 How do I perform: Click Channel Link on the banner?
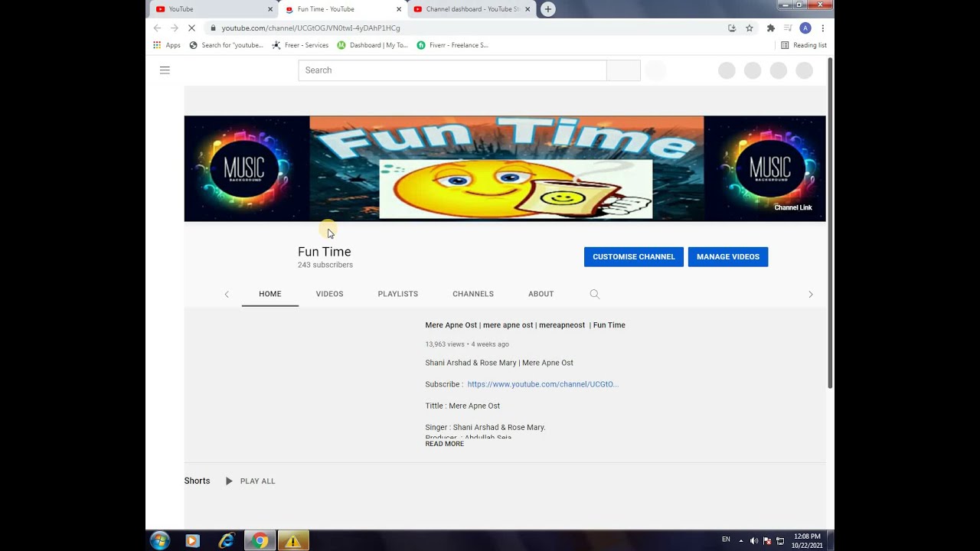coord(793,207)
